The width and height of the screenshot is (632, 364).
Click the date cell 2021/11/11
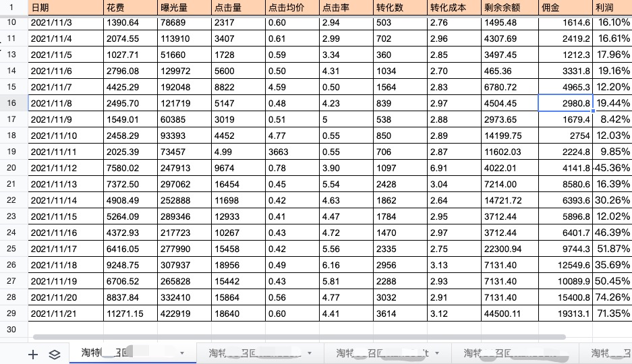(x=65, y=152)
